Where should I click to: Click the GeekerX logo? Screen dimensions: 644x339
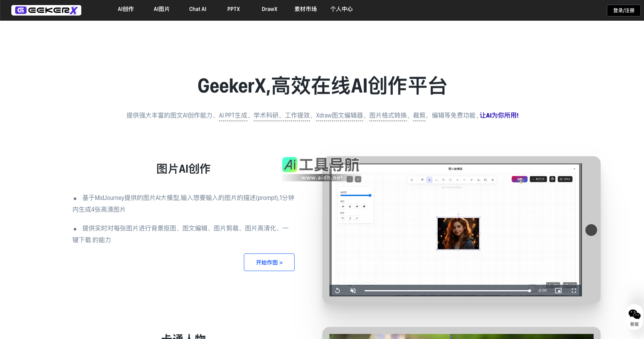[x=46, y=10]
